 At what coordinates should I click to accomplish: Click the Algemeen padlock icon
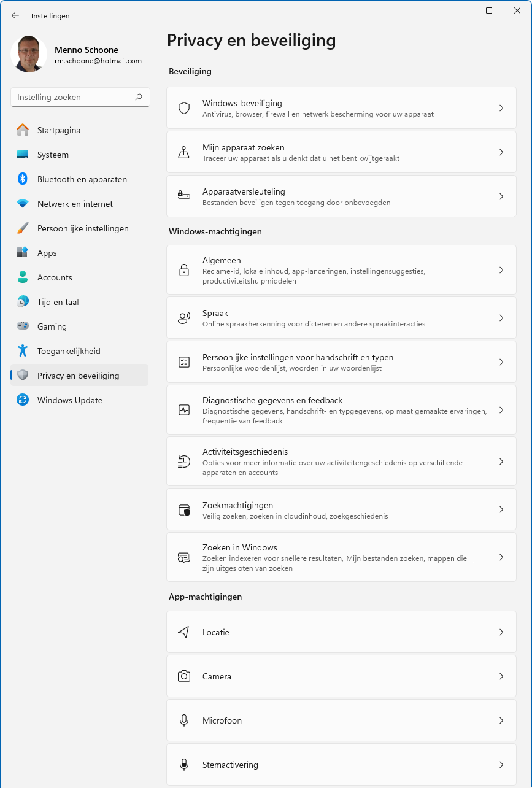click(184, 270)
